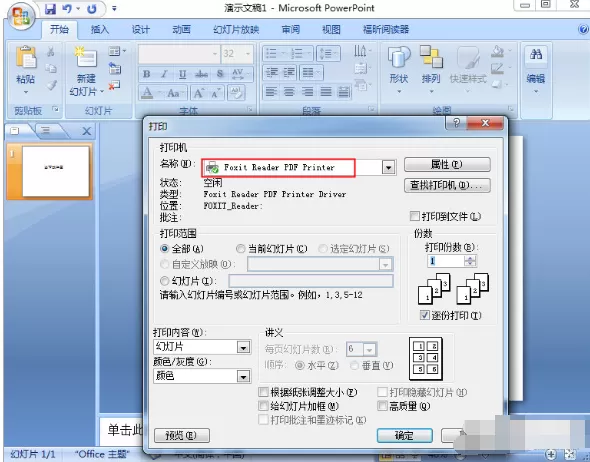
Task: Align text right
Action: click(x=307, y=91)
